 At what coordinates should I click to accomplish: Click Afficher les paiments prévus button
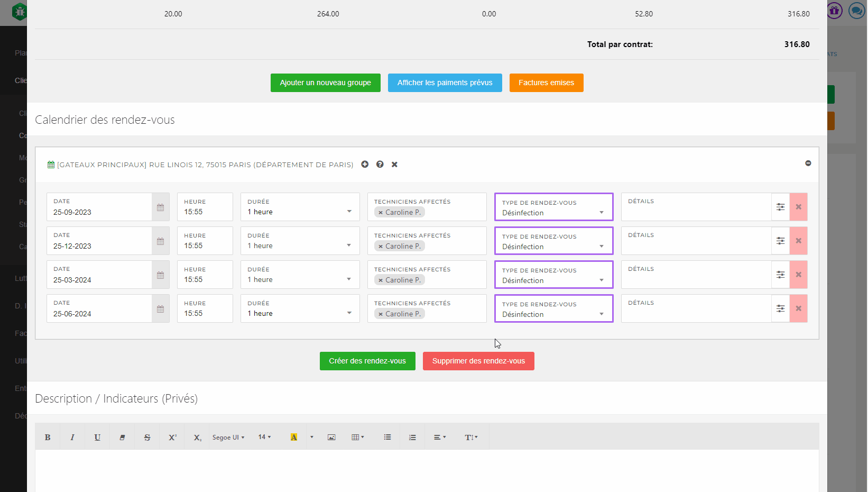click(445, 83)
